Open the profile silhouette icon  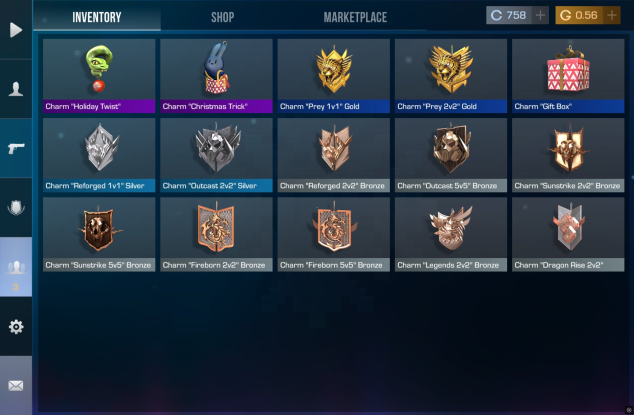16,89
